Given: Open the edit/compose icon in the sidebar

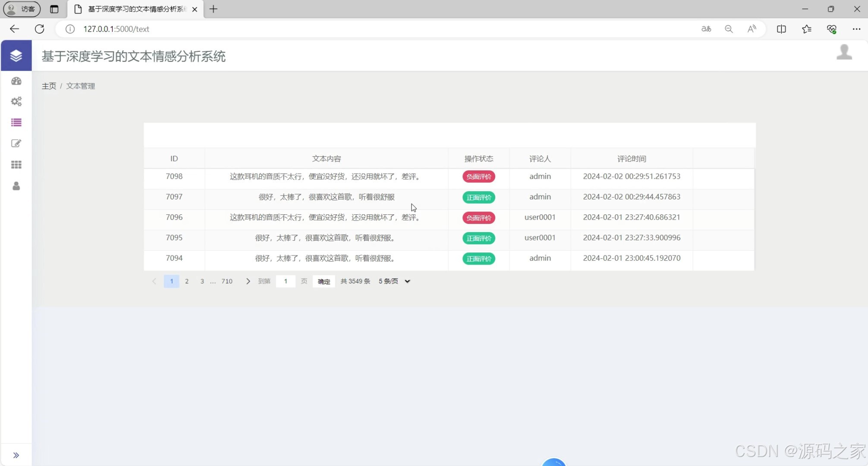Looking at the screenshot, I should coord(16,143).
